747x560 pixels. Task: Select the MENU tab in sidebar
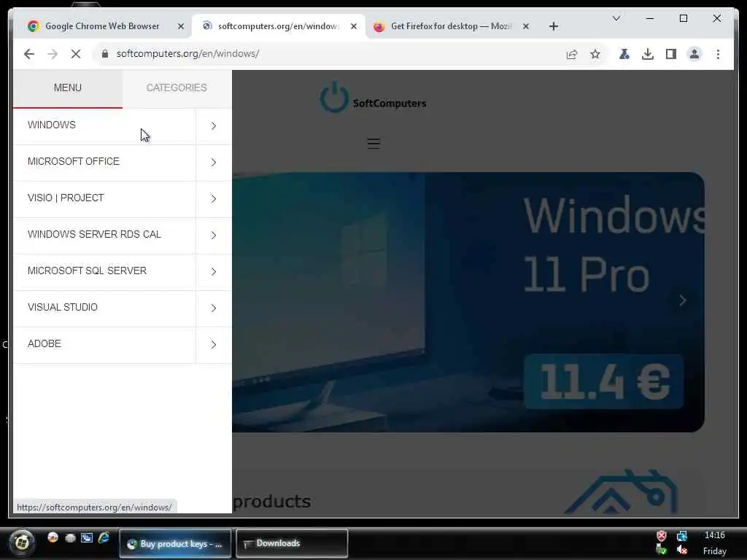pyautogui.click(x=68, y=88)
